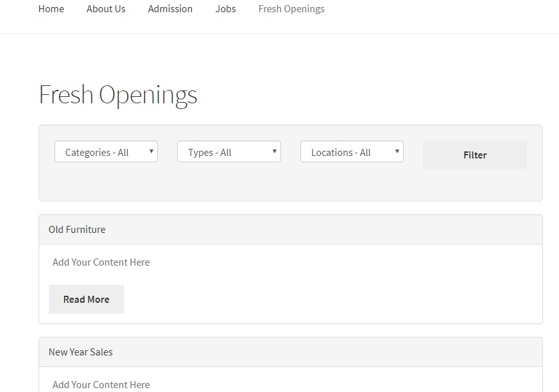The height and width of the screenshot is (392, 559).
Task: Click the Fresh Openings page heading
Action: click(118, 95)
